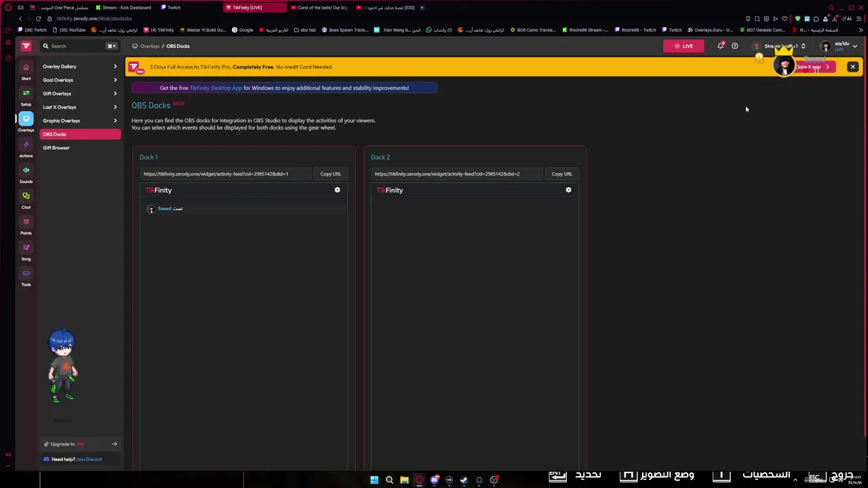868x488 pixels.
Task: Open the Stream Profile selector dropdown
Action: coord(780,46)
